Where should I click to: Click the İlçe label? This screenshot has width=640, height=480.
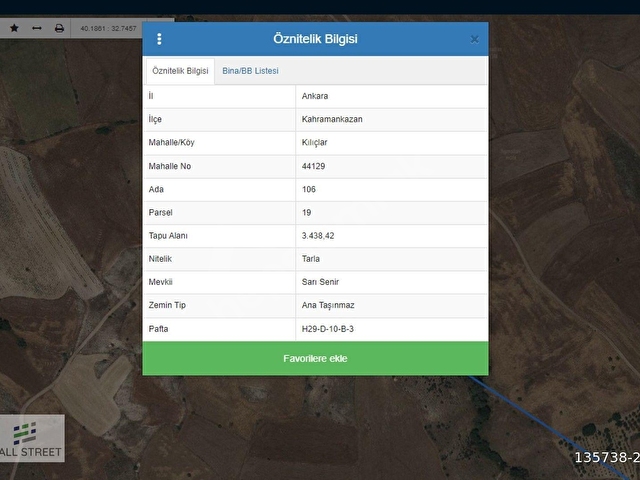[x=155, y=119]
